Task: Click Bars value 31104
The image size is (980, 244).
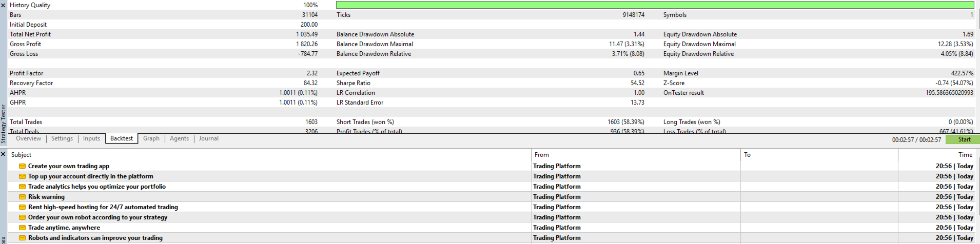Action: [309, 15]
